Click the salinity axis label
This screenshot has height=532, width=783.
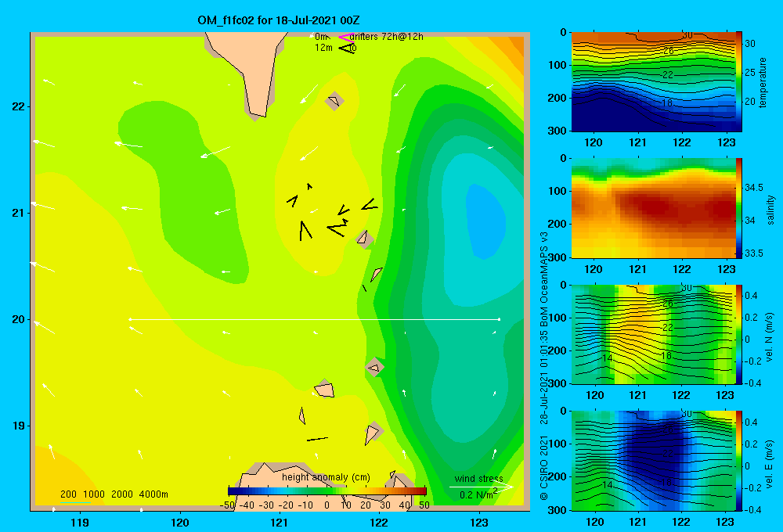tap(770, 210)
